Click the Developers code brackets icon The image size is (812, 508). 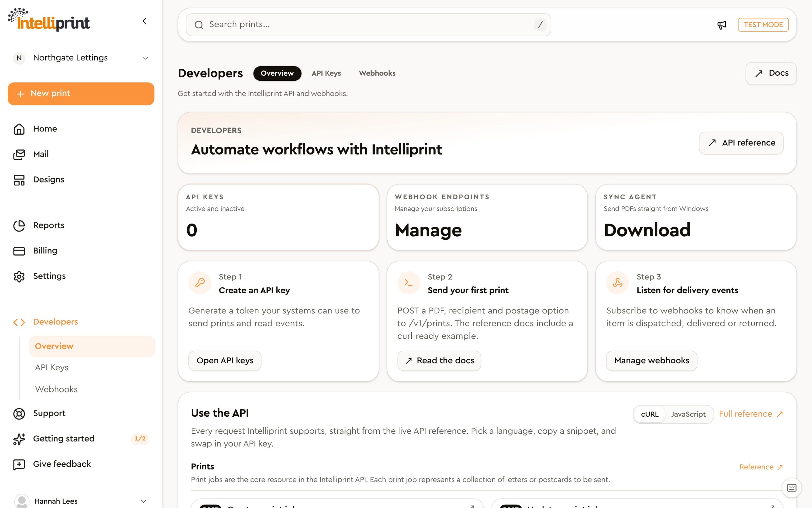[x=19, y=322]
